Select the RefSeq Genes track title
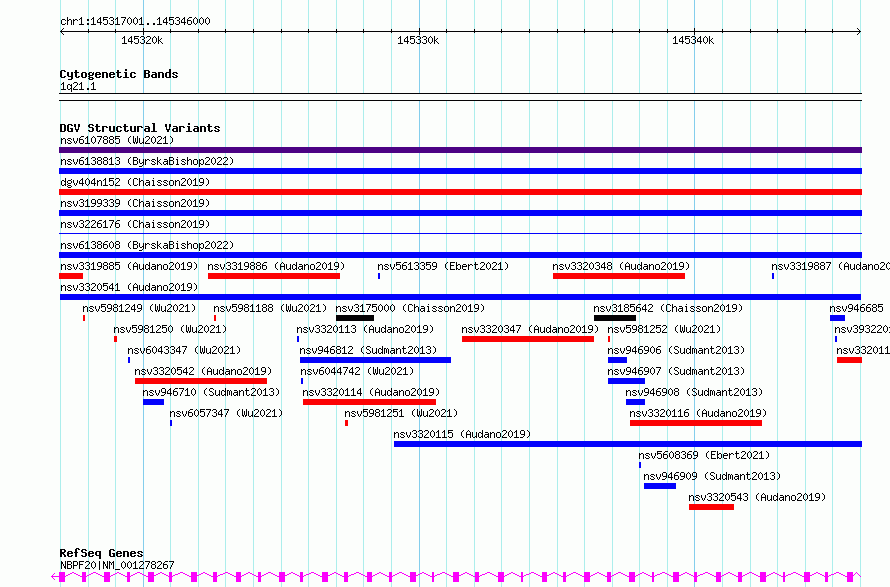The image size is (890, 587). coord(102,553)
